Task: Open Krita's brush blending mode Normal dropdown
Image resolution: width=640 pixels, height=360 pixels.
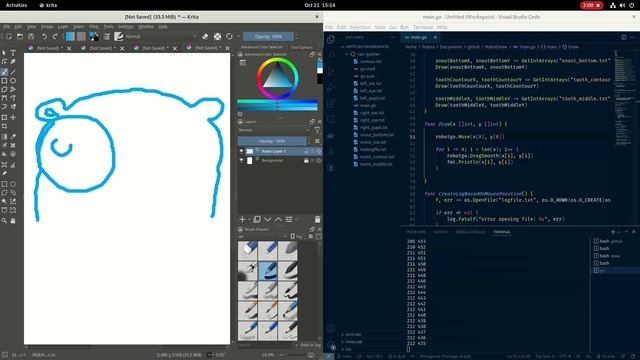Action: tap(161, 36)
